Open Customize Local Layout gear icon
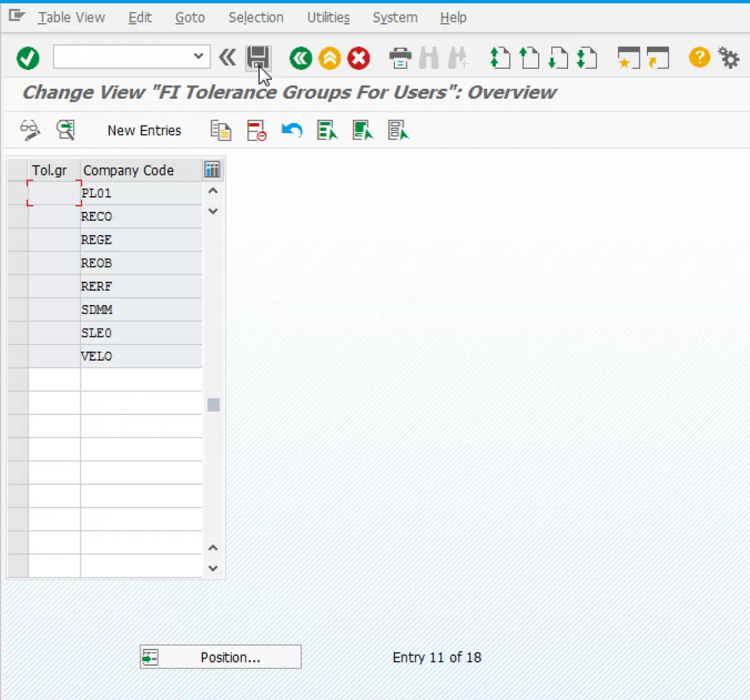 [729, 58]
